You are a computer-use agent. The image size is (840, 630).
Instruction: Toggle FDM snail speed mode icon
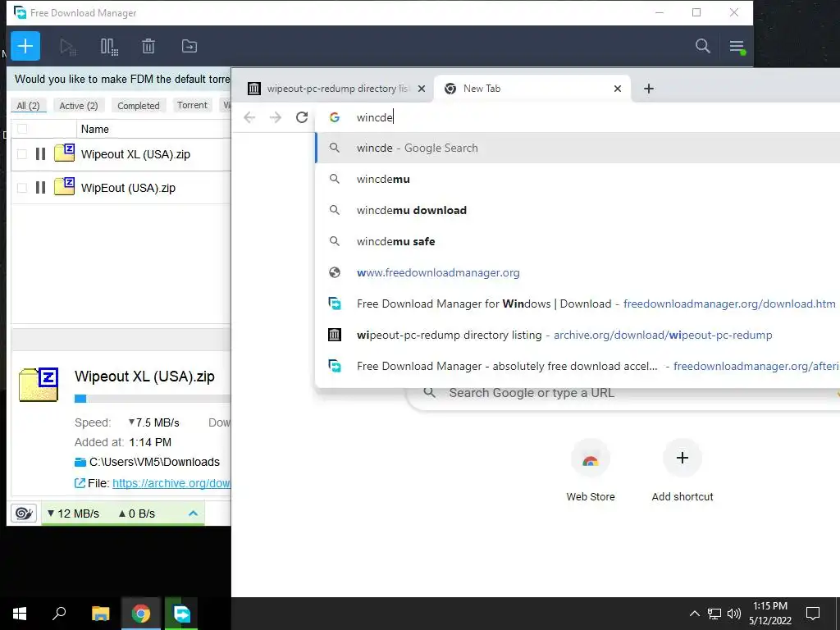coord(24,514)
